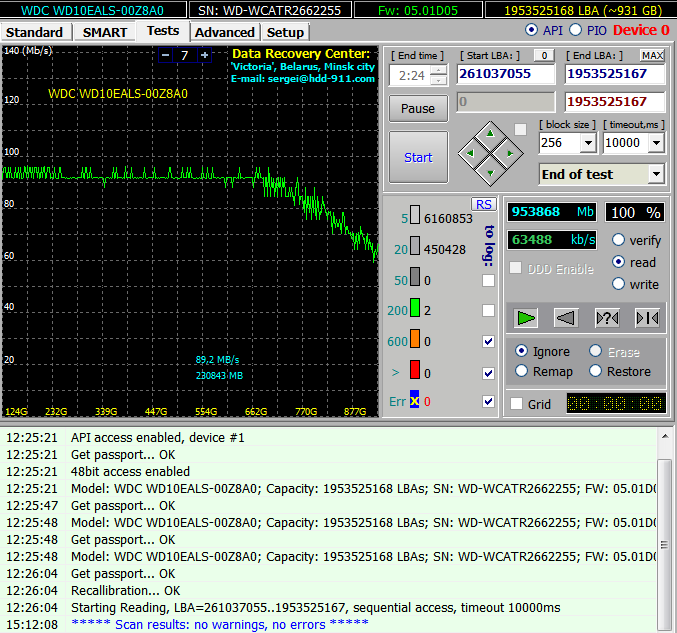
Task: Select API access mode
Action: (x=531, y=30)
